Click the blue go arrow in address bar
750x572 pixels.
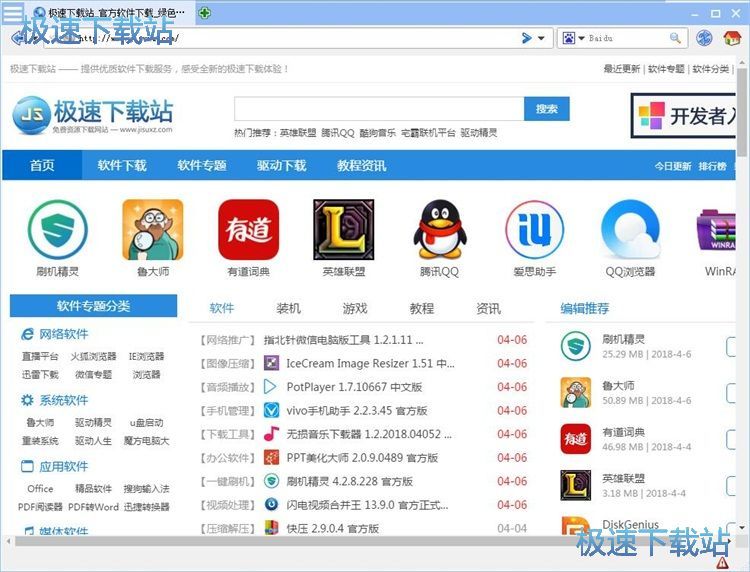pyautogui.click(x=527, y=38)
